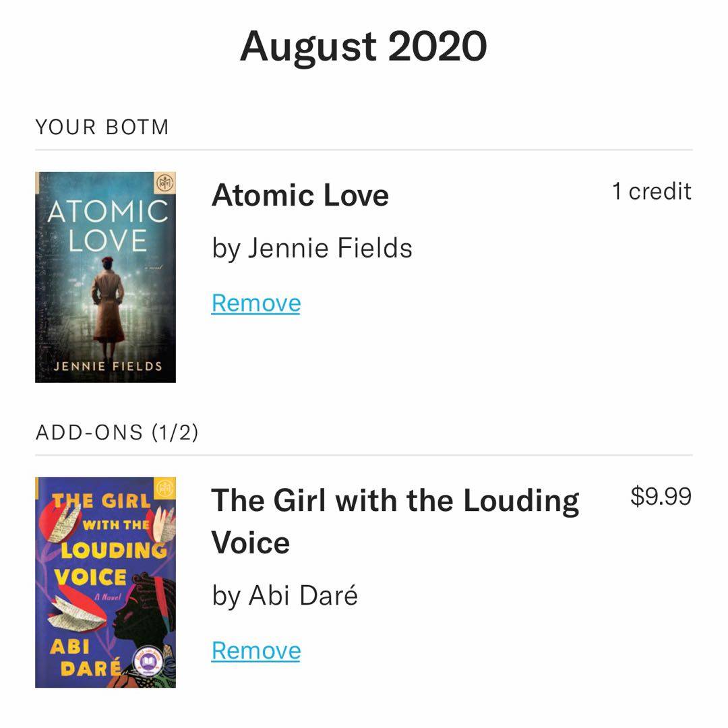The height and width of the screenshot is (728, 728).
Task: Click BOTM badge on Louding Voice cover
Action: click(164, 487)
